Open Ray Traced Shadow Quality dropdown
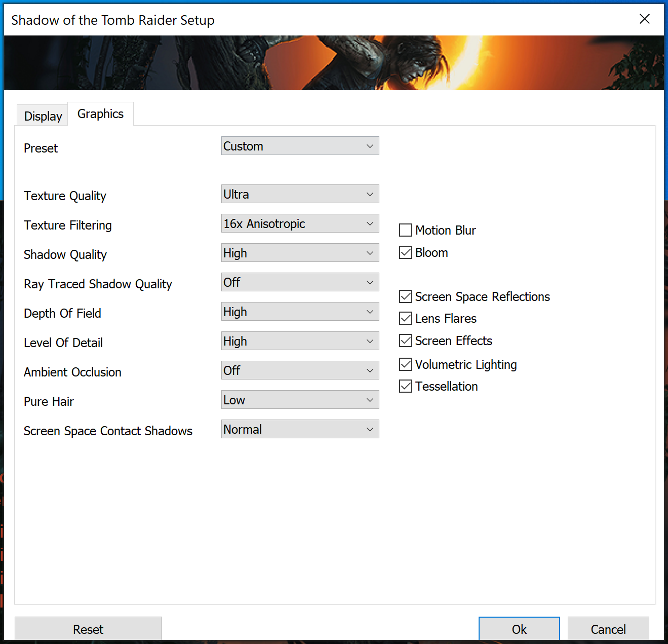The width and height of the screenshot is (668, 644). click(x=300, y=282)
